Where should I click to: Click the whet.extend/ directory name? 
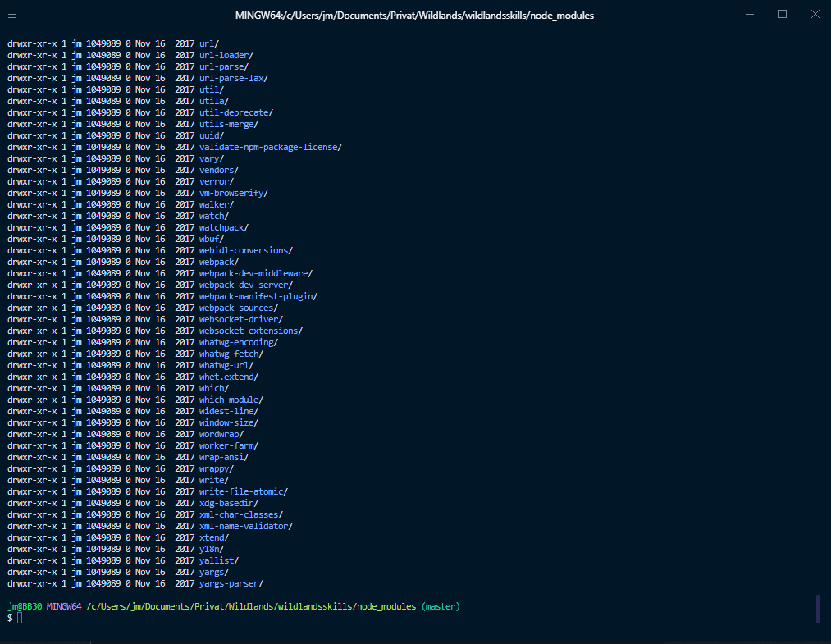point(229,377)
